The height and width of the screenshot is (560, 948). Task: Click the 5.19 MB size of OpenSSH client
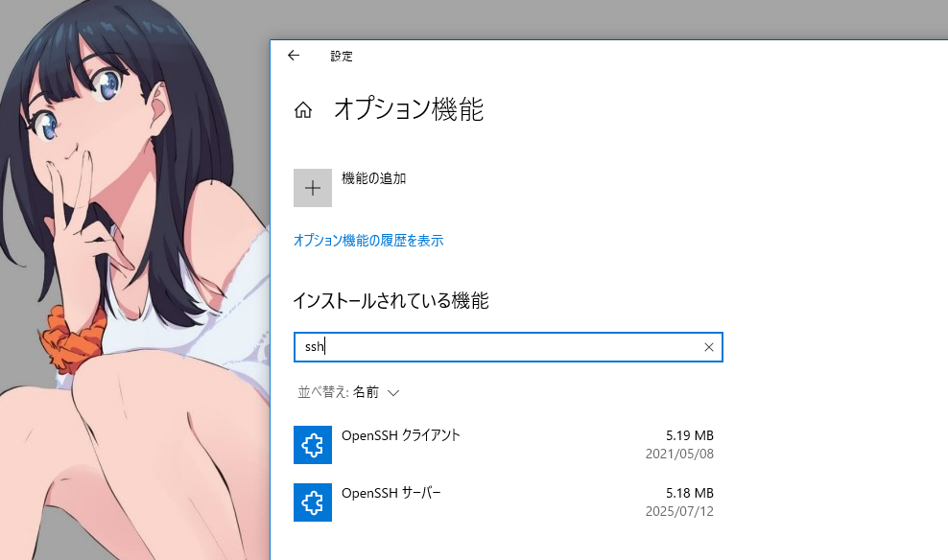coord(689,435)
